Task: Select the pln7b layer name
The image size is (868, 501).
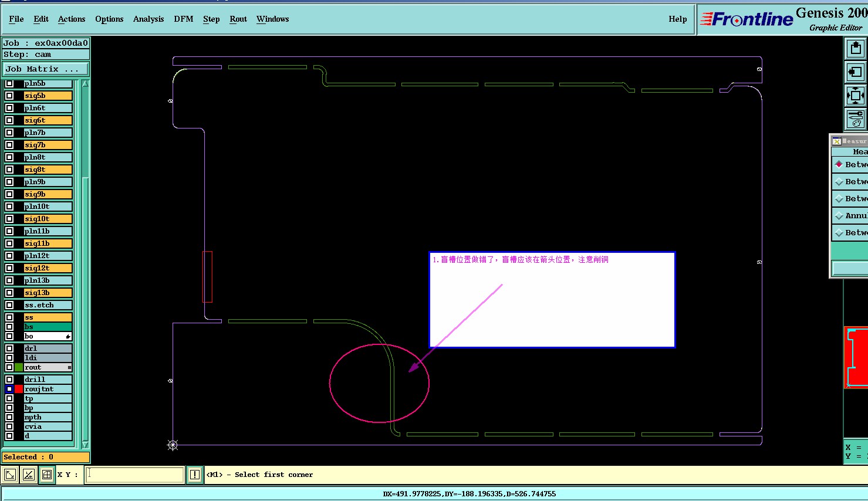Action: [48, 133]
